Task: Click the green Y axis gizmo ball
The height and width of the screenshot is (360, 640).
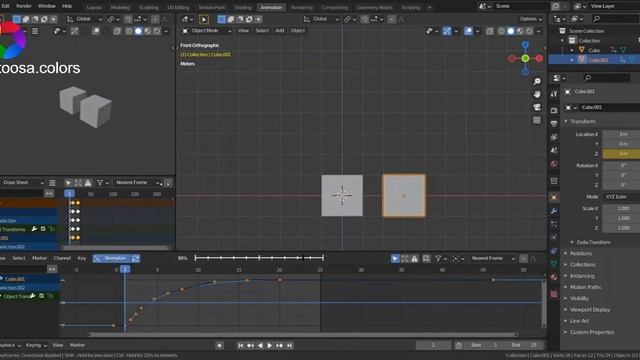Action: click(x=525, y=58)
